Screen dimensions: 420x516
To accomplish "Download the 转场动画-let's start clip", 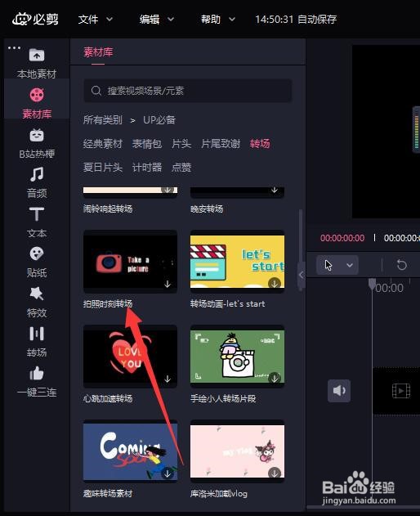I will point(275,283).
